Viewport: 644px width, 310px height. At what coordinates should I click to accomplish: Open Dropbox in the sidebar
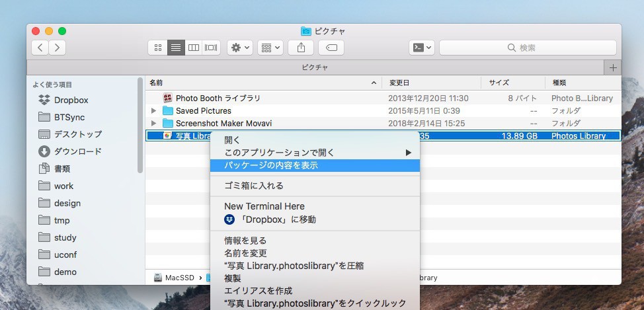coord(71,100)
